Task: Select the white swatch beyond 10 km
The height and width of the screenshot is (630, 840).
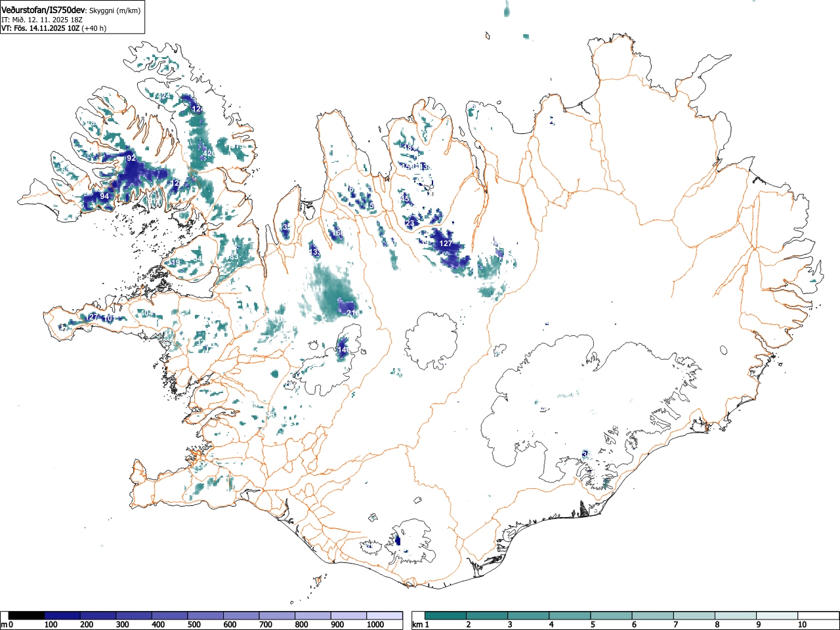Action: pos(818,616)
